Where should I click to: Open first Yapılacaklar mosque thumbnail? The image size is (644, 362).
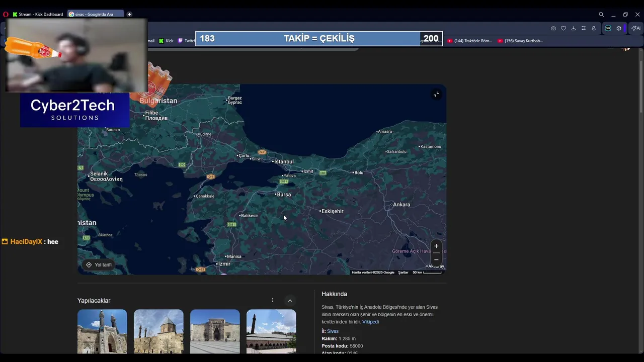[x=102, y=331]
